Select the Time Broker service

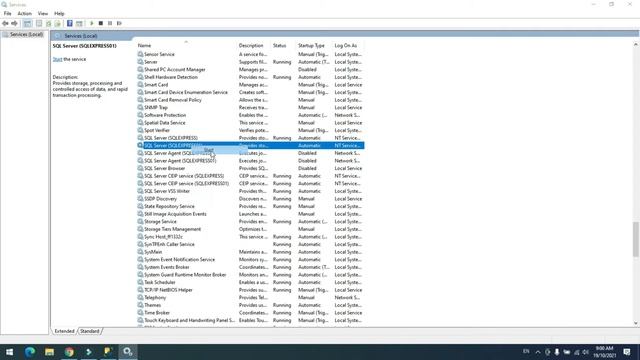tap(251, 313)
